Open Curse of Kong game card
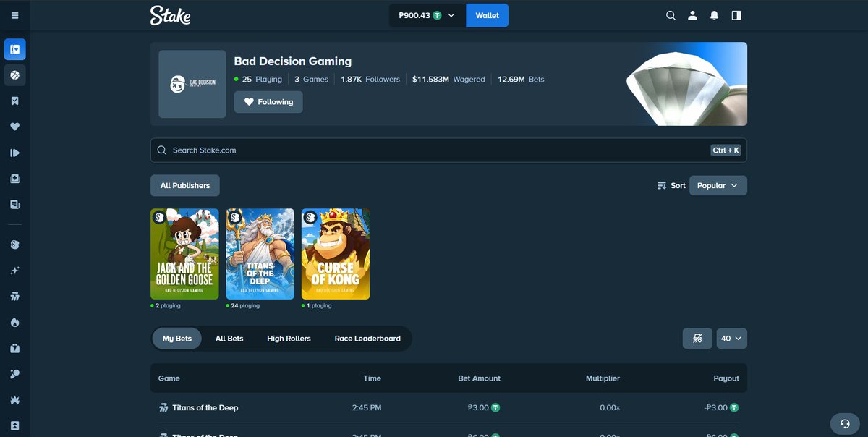Viewport: 868px width, 437px height. tap(336, 254)
